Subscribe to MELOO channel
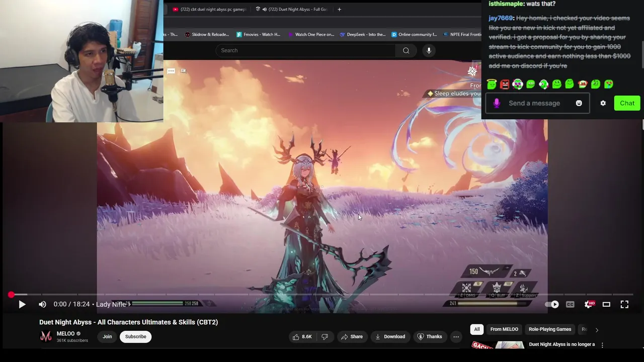The width and height of the screenshot is (644, 362). pos(136,337)
